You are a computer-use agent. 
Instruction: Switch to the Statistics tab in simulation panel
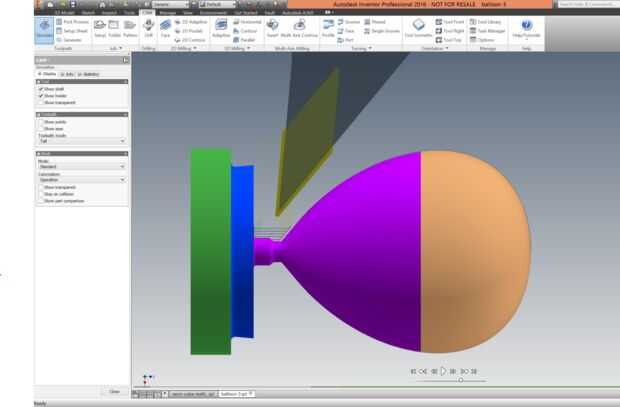point(89,74)
